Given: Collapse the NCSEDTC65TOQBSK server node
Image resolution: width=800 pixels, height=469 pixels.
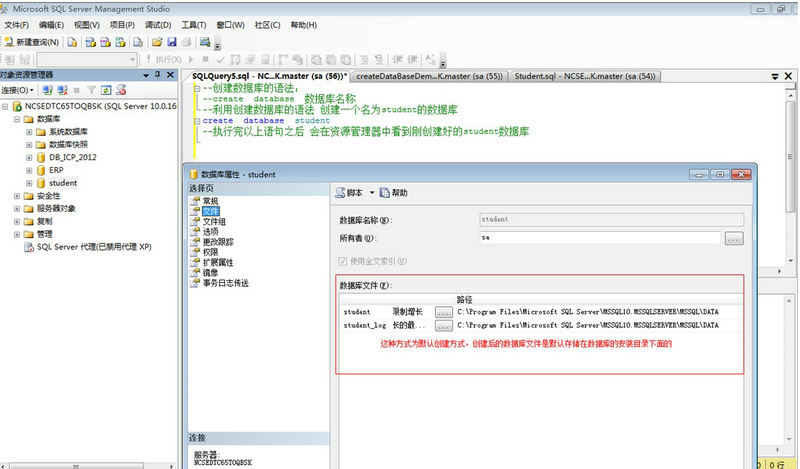Looking at the screenshot, I should 5,106.
